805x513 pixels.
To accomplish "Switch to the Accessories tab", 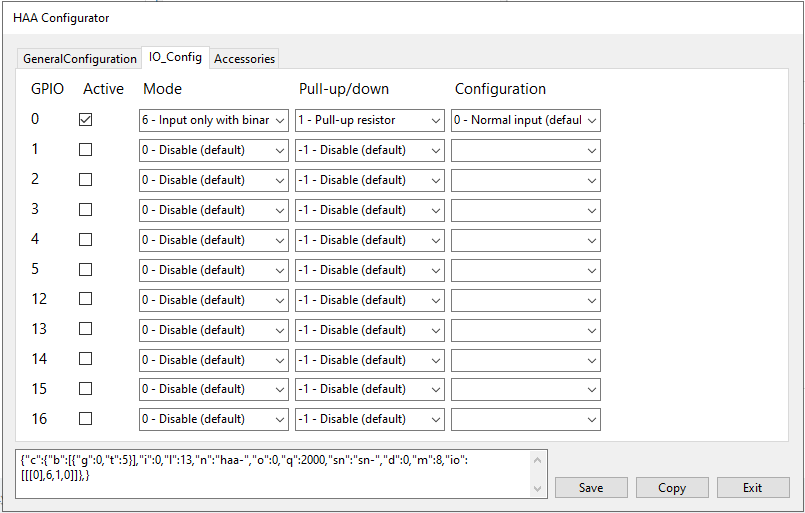I will (x=245, y=59).
